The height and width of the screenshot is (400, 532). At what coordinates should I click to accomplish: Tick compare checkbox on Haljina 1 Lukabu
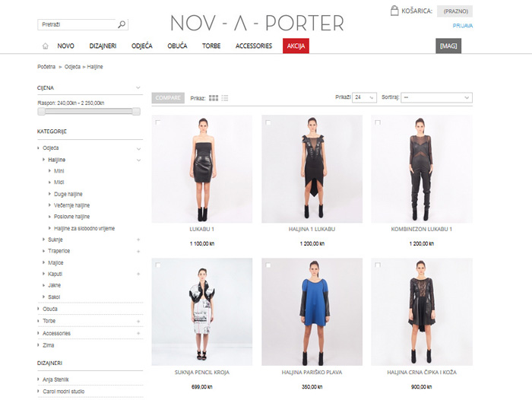(x=268, y=122)
